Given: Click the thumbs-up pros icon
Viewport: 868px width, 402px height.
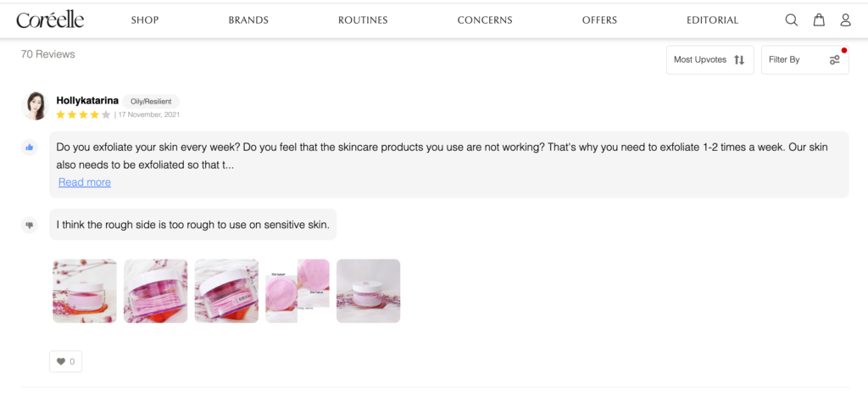Looking at the screenshot, I should (30, 148).
